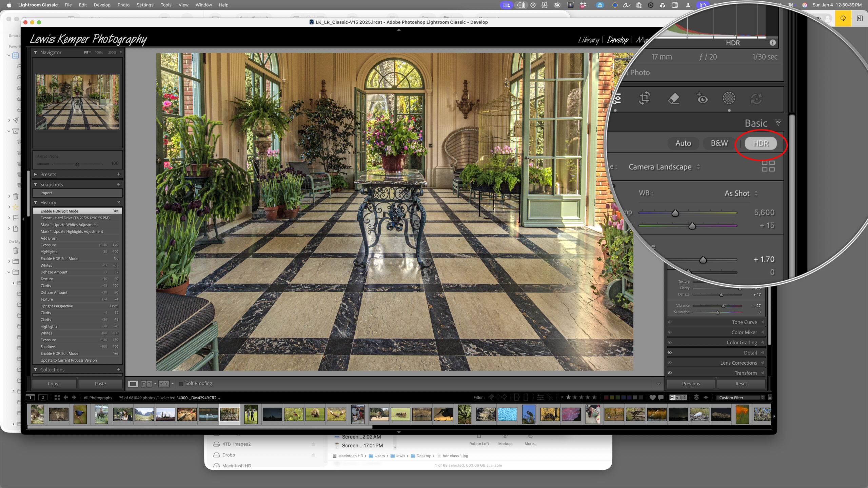
Task: Toggle the Detail panel eye switch
Action: tap(670, 353)
